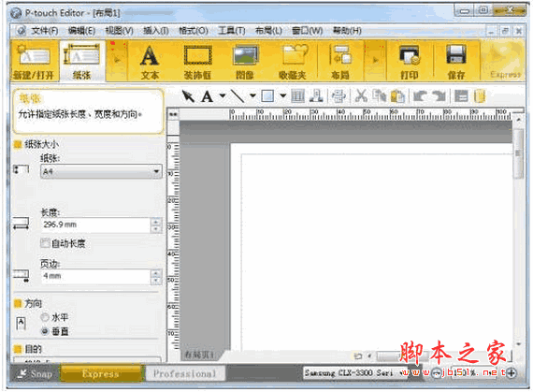Switch to Professional mode

pos(185,373)
